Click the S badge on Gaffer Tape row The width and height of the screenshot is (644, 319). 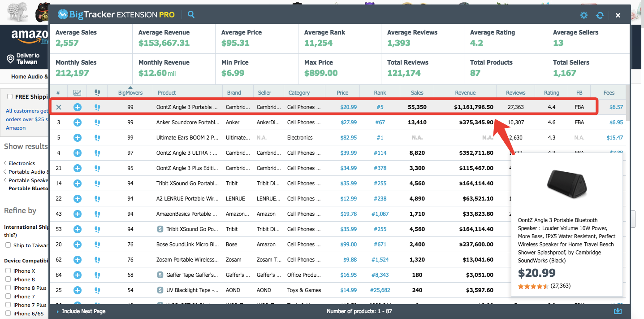(x=160, y=275)
